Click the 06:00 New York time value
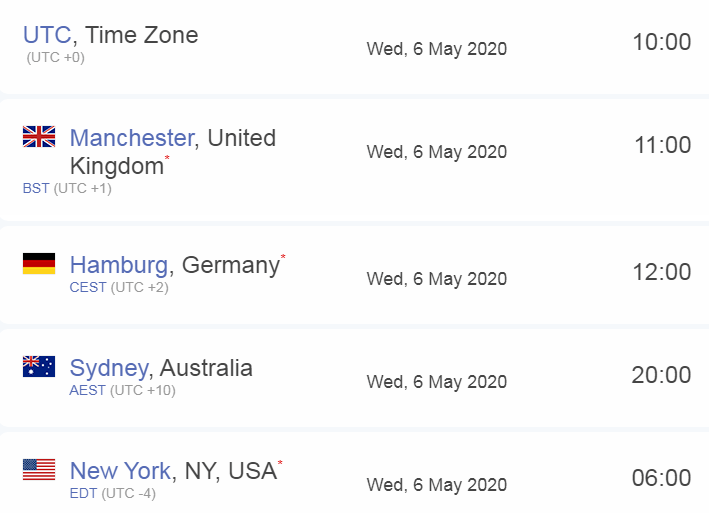Image resolution: width=709 pixels, height=513 pixels. pos(661,478)
